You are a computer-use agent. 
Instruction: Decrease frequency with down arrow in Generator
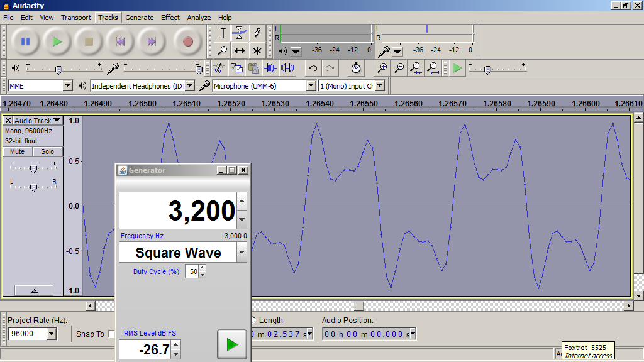pos(241,219)
